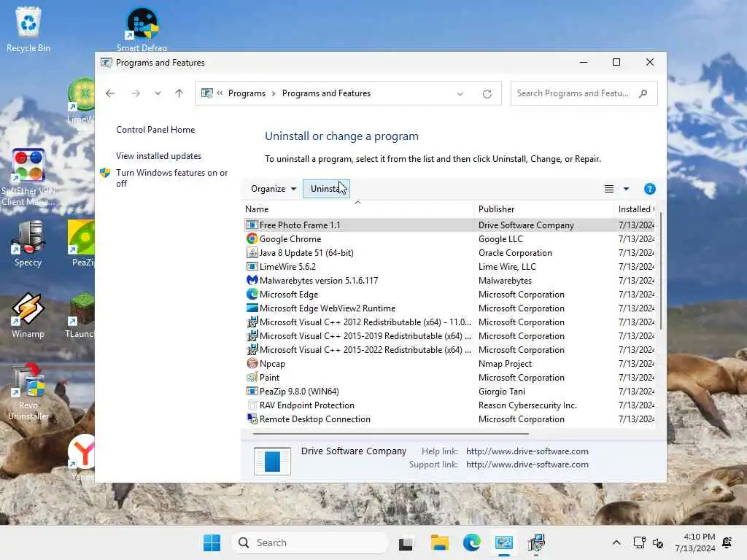Image resolution: width=747 pixels, height=560 pixels.
Task: Select Microsoft Visual C++ 2015-2019 Redistributable entry
Action: coord(449,335)
